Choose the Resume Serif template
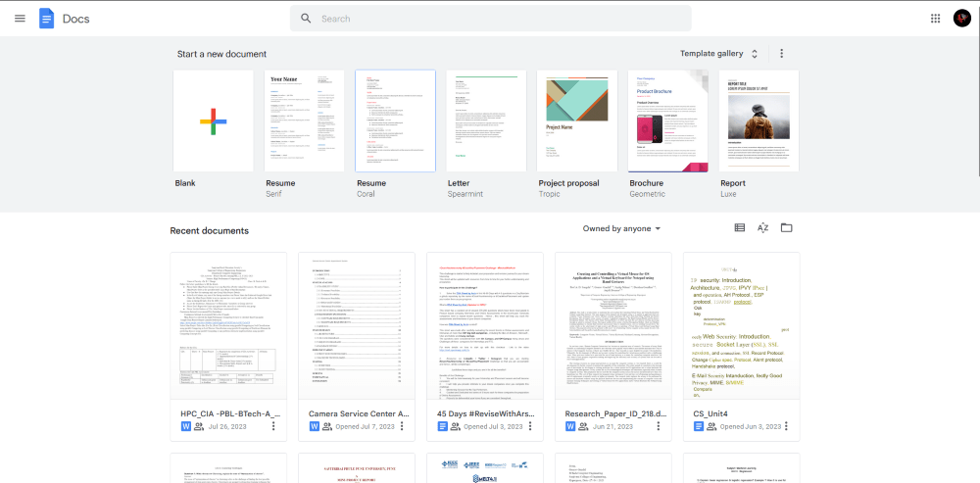The width and height of the screenshot is (980, 483). tap(305, 121)
